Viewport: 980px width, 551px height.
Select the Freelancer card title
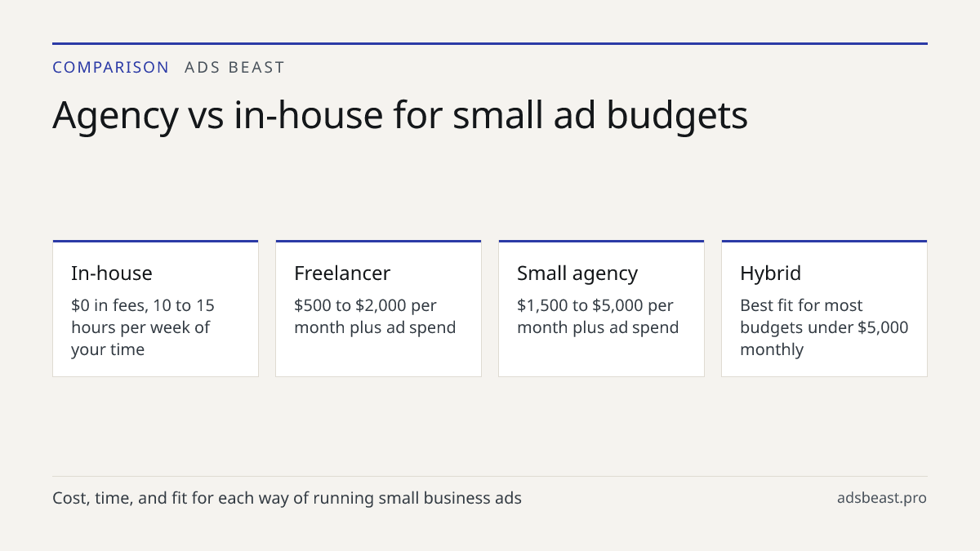click(x=342, y=273)
